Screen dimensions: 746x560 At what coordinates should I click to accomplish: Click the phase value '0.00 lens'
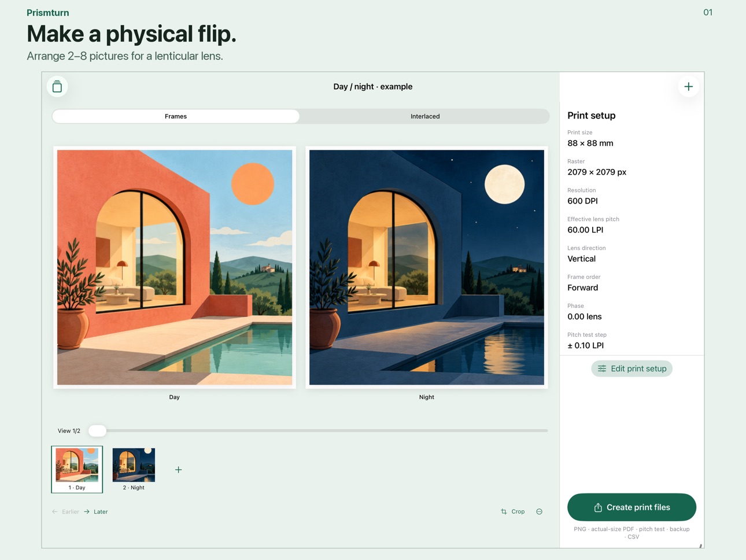coord(585,317)
